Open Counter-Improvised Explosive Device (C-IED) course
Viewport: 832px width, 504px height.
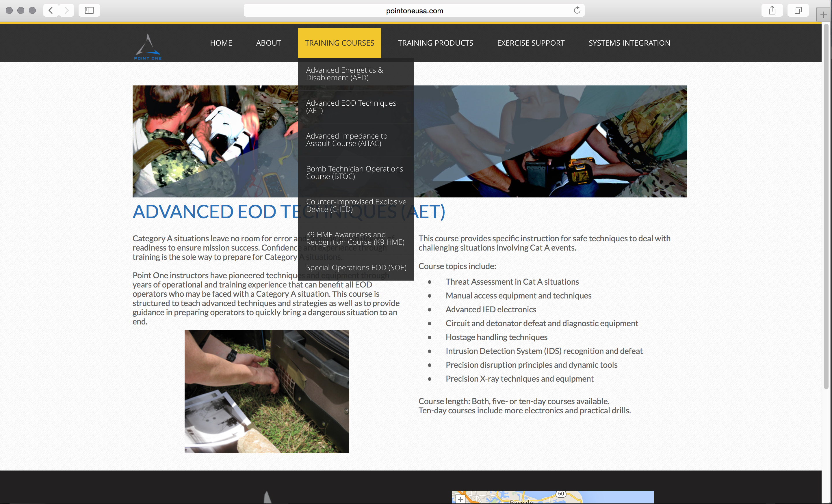tap(356, 206)
